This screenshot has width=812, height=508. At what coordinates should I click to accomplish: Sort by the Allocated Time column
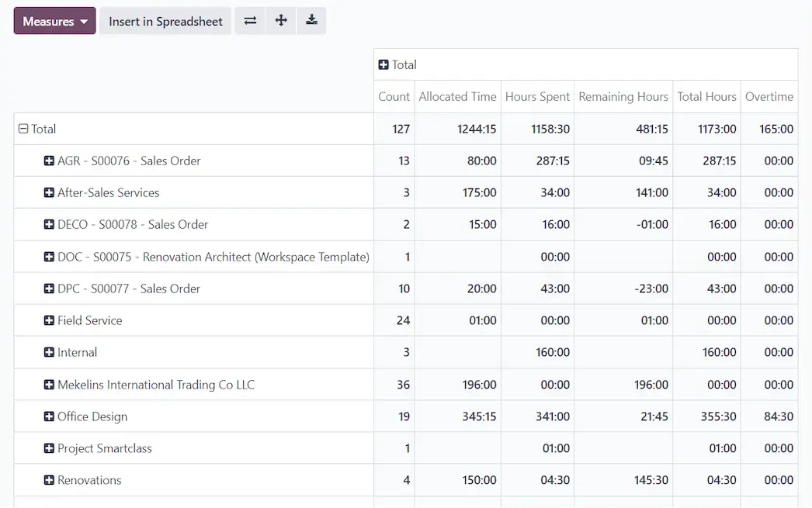coord(457,96)
